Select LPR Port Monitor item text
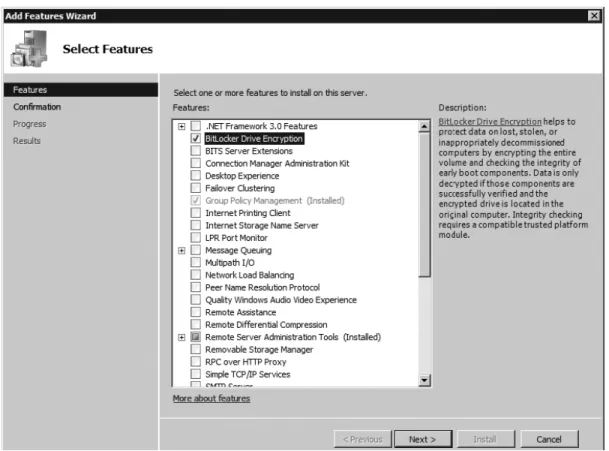Viewport: 609px width, 451px height. pyautogui.click(x=236, y=238)
